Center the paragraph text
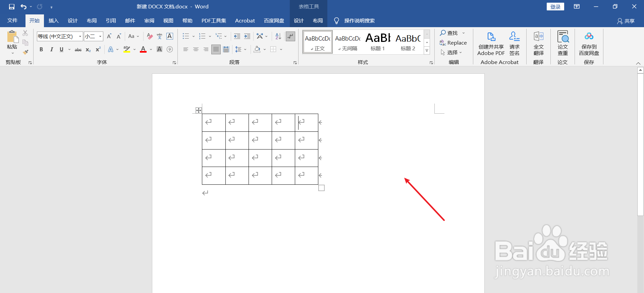This screenshot has height=293, width=644. [196, 50]
